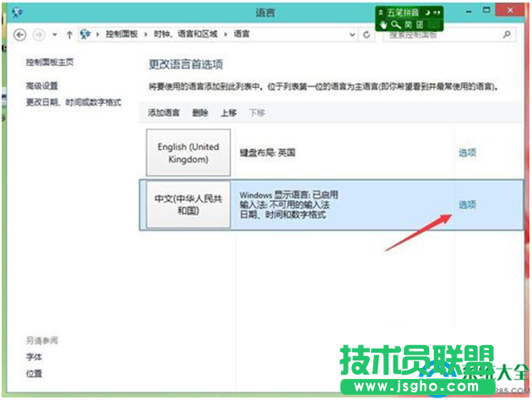This screenshot has width=532, height=400.
Task: Open 选项 for 中文 language row
Action: click(x=468, y=204)
